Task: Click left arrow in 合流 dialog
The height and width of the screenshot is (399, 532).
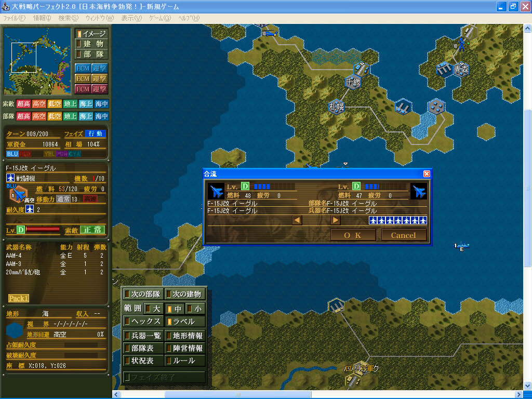Action: pyautogui.click(x=297, y=220)
